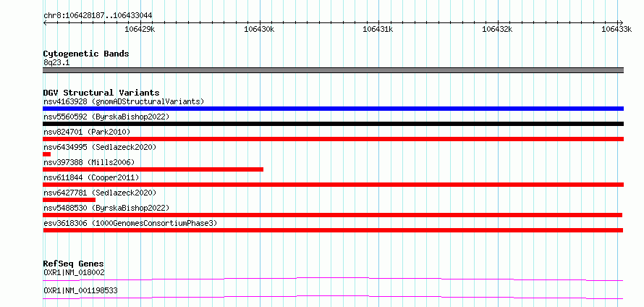Select the red nsv611844 variant bar

pyautogui.click(x=333, y=185)
